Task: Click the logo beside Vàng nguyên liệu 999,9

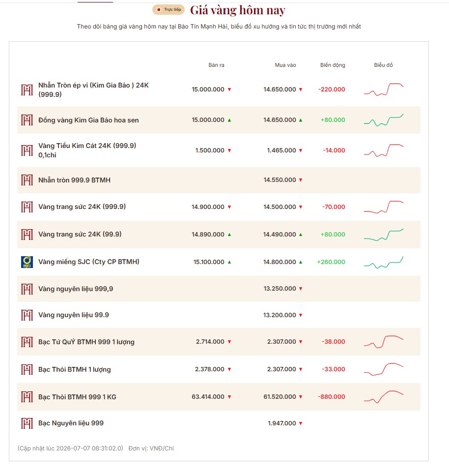Action: [27, 289]
